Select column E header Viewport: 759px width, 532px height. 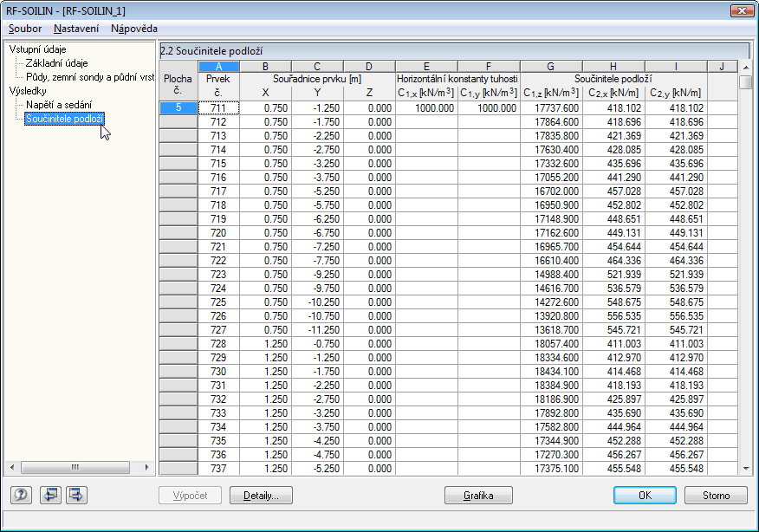pos(426,67)
